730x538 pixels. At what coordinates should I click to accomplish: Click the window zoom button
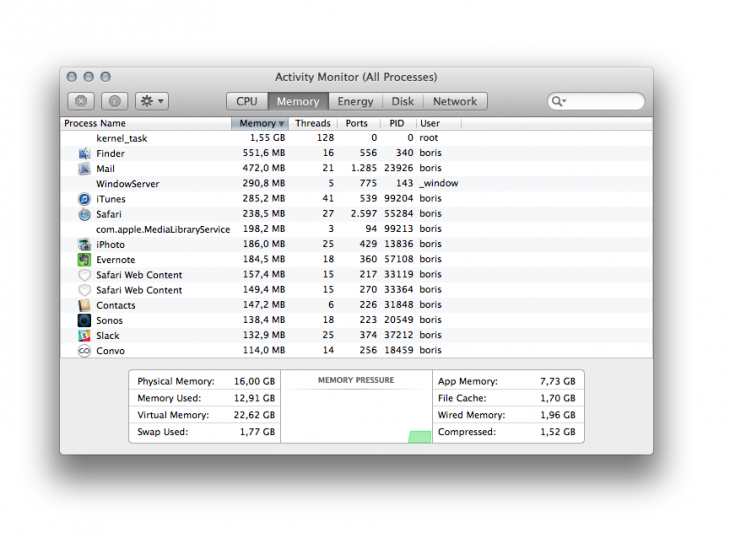106,77
